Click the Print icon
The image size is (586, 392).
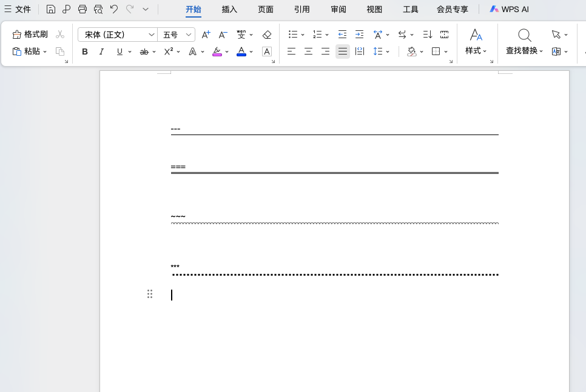83,9
